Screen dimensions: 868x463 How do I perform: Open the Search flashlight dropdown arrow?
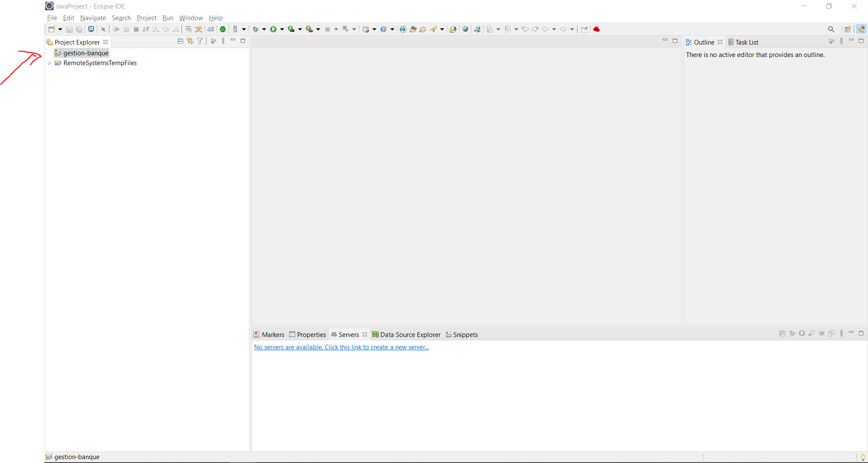pyautogui.click(x=442, y=29)
